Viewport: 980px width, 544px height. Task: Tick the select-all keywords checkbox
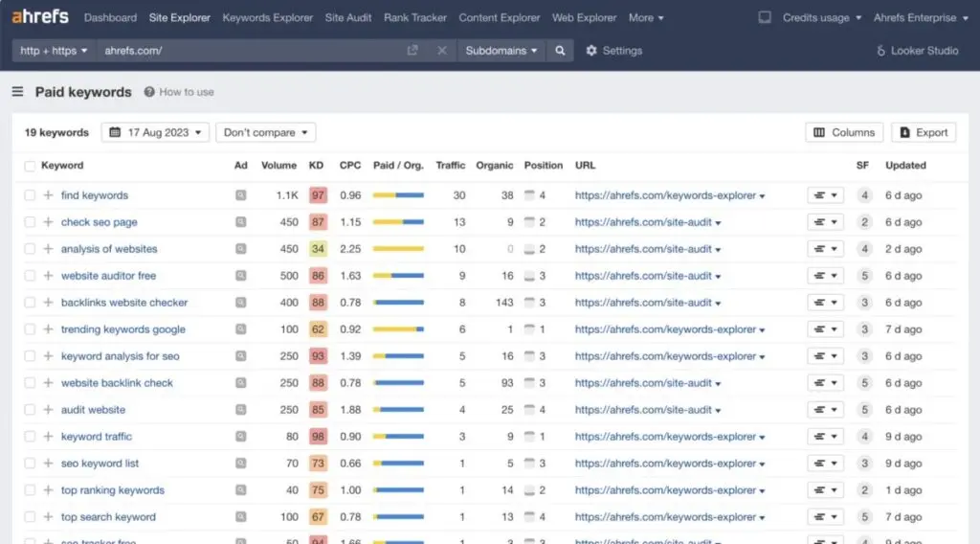pos(30,166)
